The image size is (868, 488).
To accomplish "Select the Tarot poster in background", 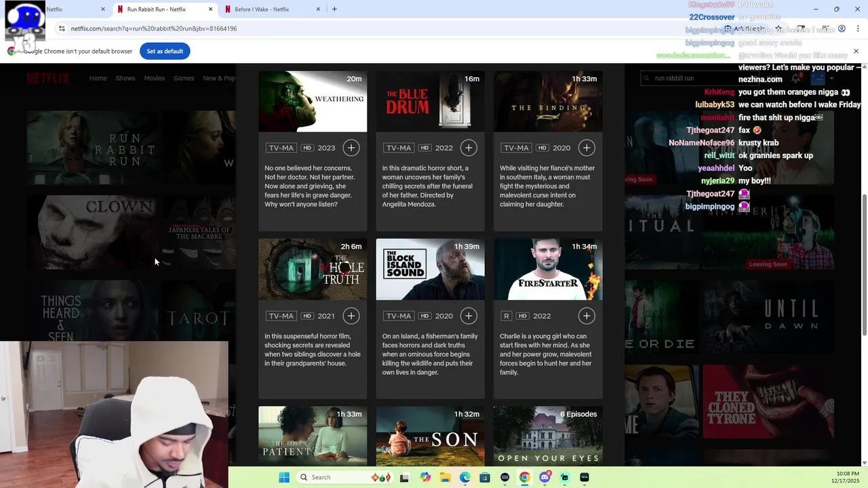I will [x=198, y=317].
